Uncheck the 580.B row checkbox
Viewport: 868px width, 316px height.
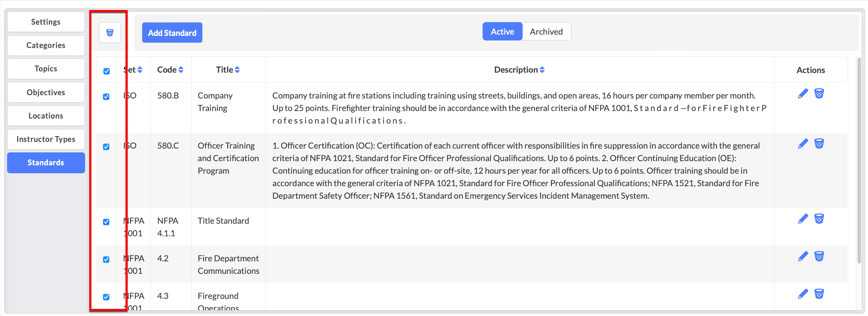pos(106,96)
